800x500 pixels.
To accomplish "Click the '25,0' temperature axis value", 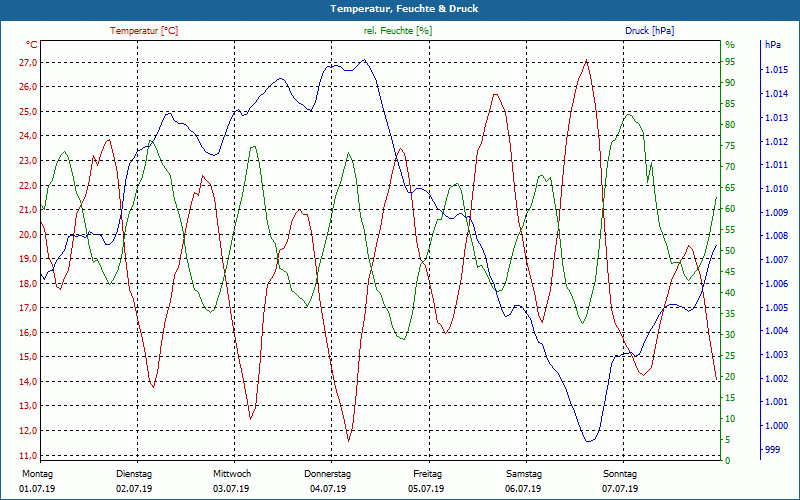I will click(28, 111).
